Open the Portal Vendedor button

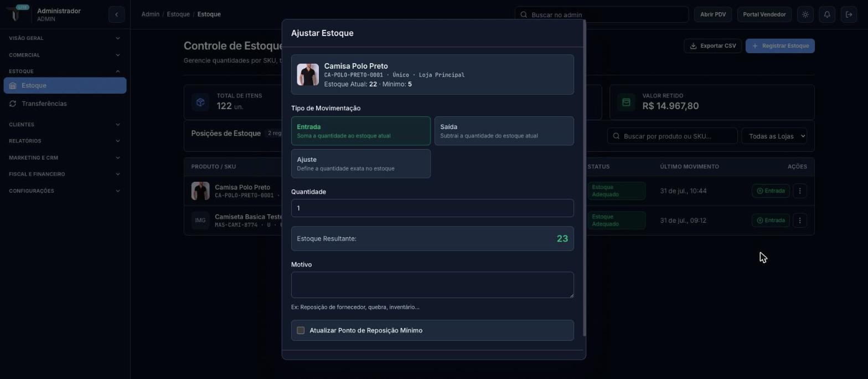point(764,14)
